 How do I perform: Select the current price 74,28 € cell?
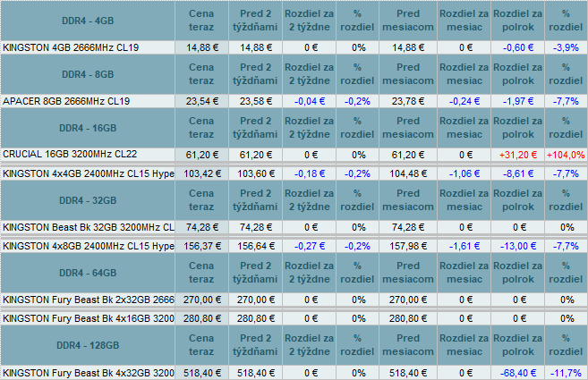click(201, 227)
